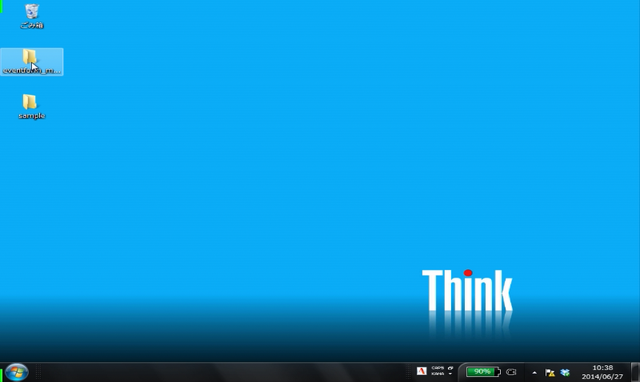Open the Windows Start menu

(16, 372)
